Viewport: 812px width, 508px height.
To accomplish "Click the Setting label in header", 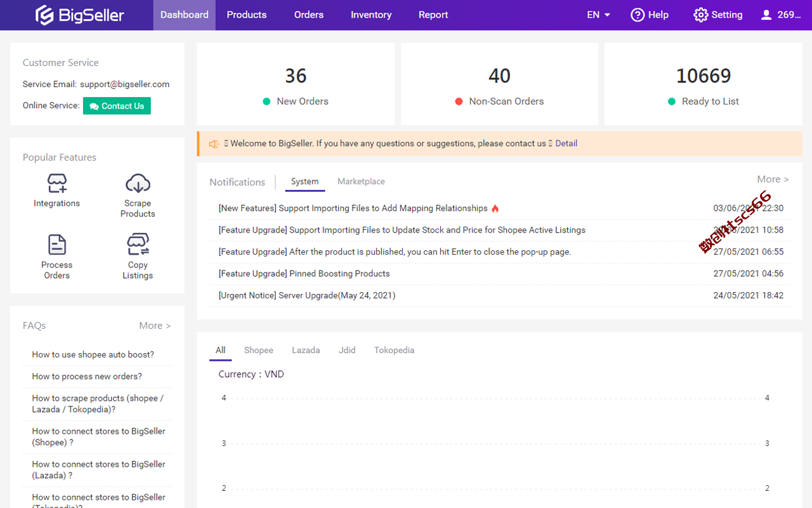I will [x=727, y=15].
